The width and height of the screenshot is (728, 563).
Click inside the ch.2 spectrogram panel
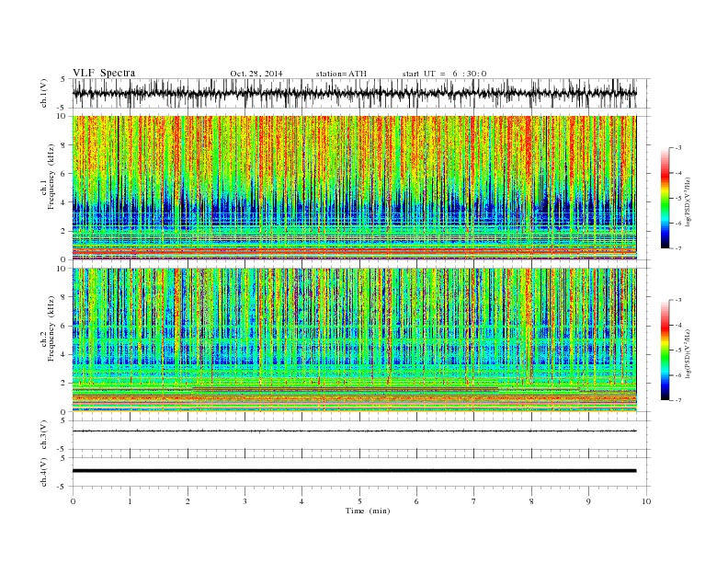[354, 340]
